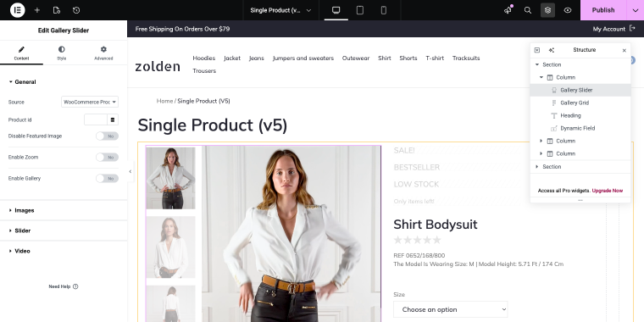Select Gallery Slider in Structure tree
This screenshot has height=322, width=644.
[x=580, y=90]
